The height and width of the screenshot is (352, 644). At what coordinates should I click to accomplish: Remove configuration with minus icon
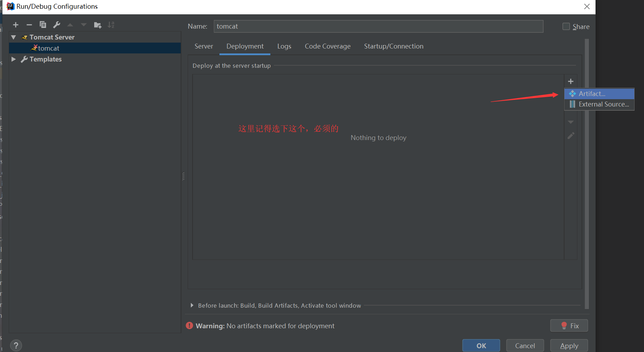pyautogui.click(x=29, y=25)
